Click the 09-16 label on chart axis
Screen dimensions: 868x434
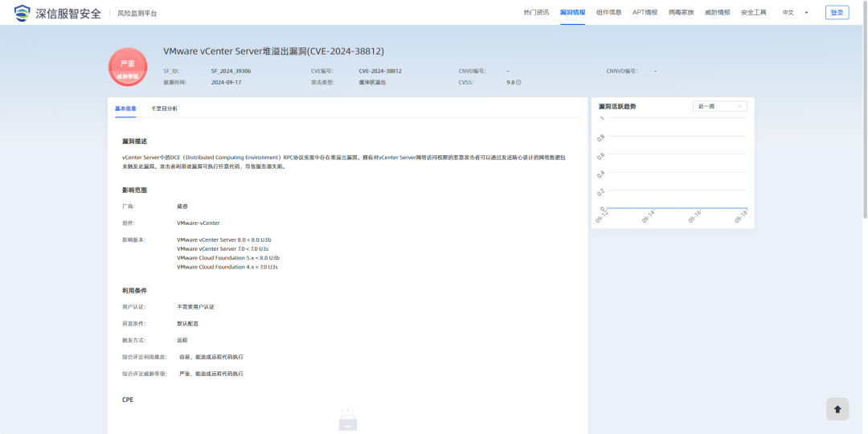pos(694,217)
